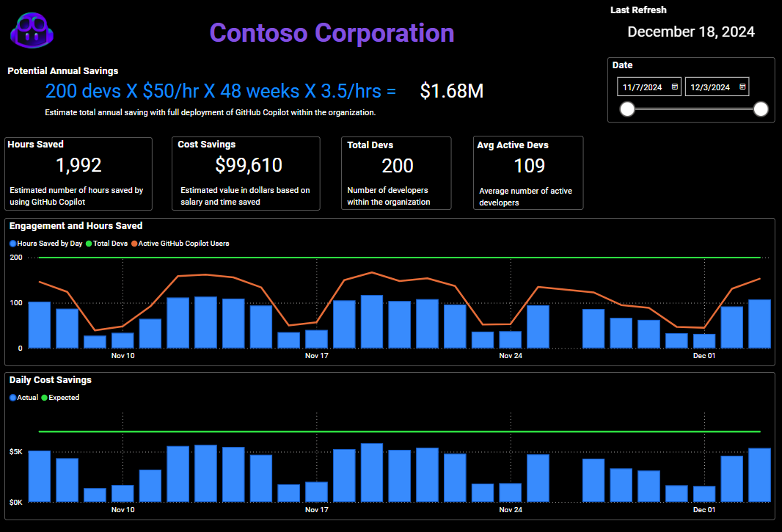This screenshot has width=782, height=532.
Task: Click the Hours Saved by Day legend item
Action: [x=46, y=244]
